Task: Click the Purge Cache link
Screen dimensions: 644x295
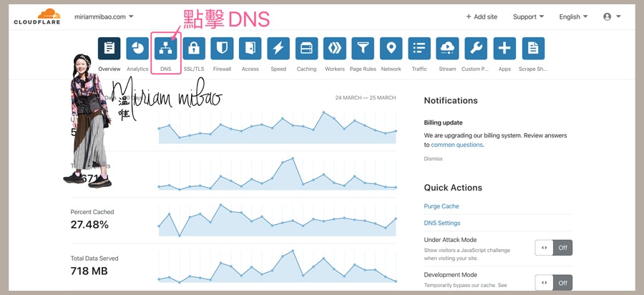Action: click(441, 206)
